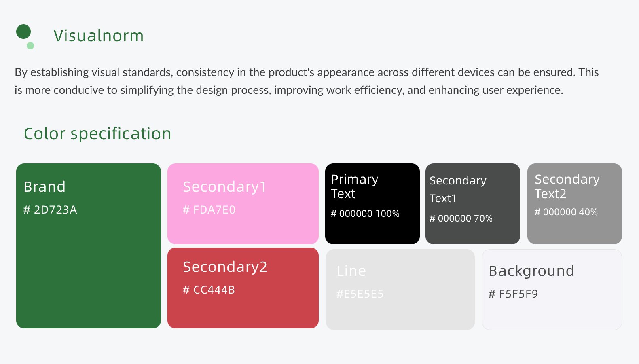Image resolution: width=639 pixels, height=364 pixels.
Task: Select the Color specification heading
Action: [97, 133]
